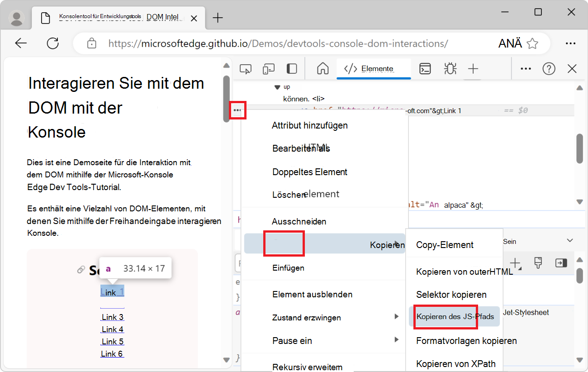Click the ANÄ button in the address bar
The image size is (588, 372).
(510, 43)
